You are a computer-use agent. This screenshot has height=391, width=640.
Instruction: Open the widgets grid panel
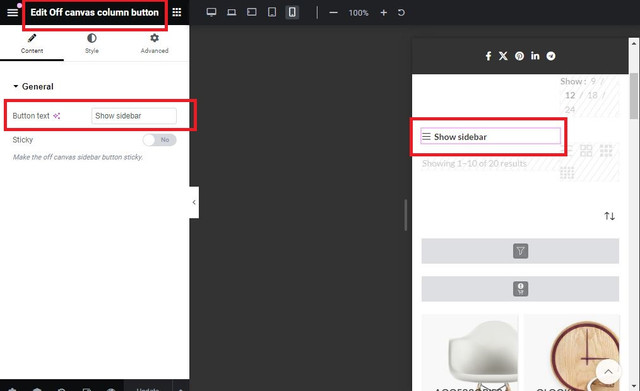pyautogui.click(x=177, y=12)
